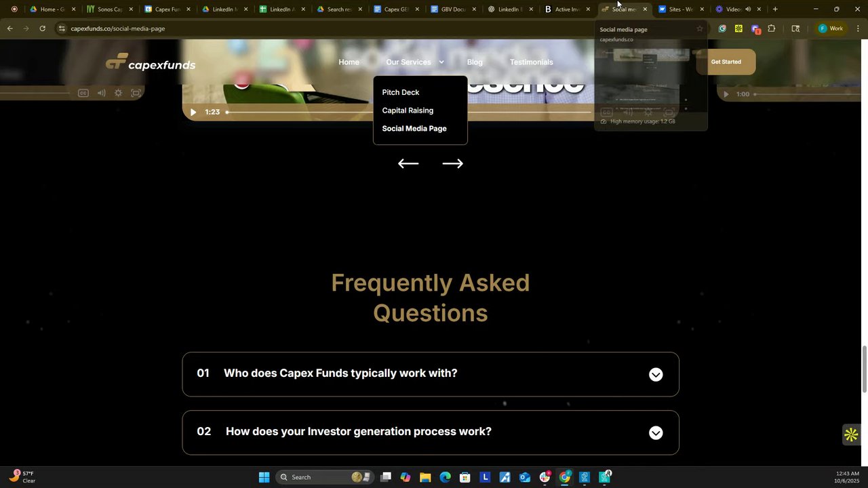Image resolution: width=868 pixels, height=488 pixels.
Task: Open Microsoft Store from the taskbar
Action: click(465, 477)
